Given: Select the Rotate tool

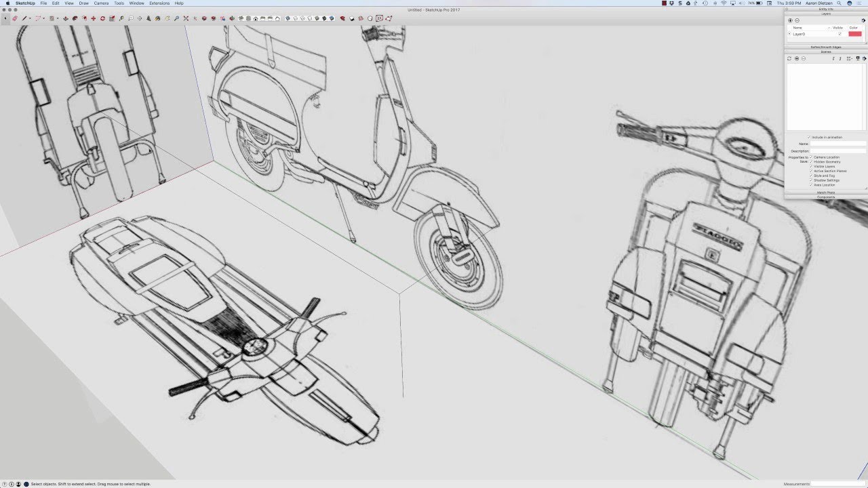Looking at the screenshot, I should pos(102,18).
